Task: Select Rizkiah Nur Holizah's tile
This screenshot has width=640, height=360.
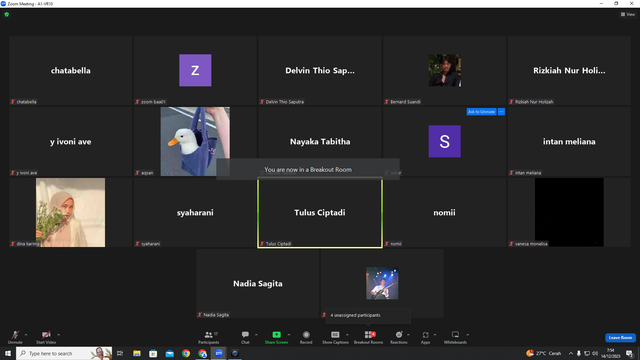Action: pyautogui.click(x=569, y=71)
